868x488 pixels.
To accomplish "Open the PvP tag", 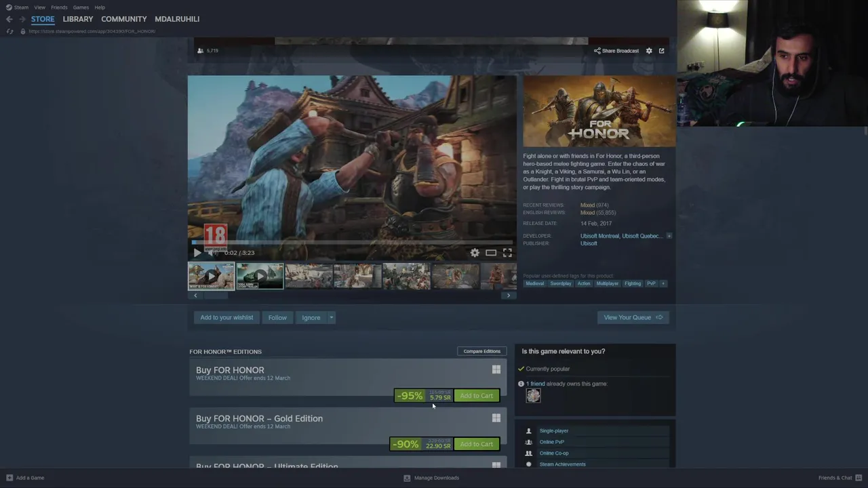I will coord(651,283).
